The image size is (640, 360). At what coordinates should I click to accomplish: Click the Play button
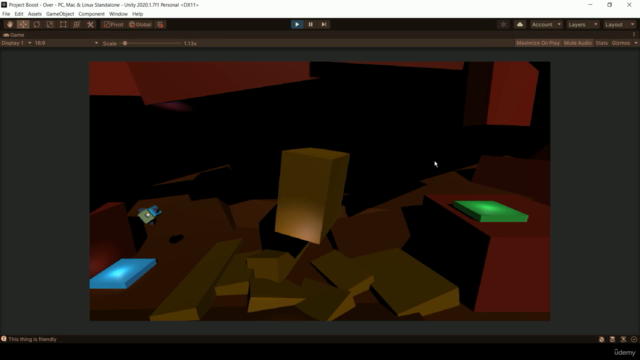point(297,24)
